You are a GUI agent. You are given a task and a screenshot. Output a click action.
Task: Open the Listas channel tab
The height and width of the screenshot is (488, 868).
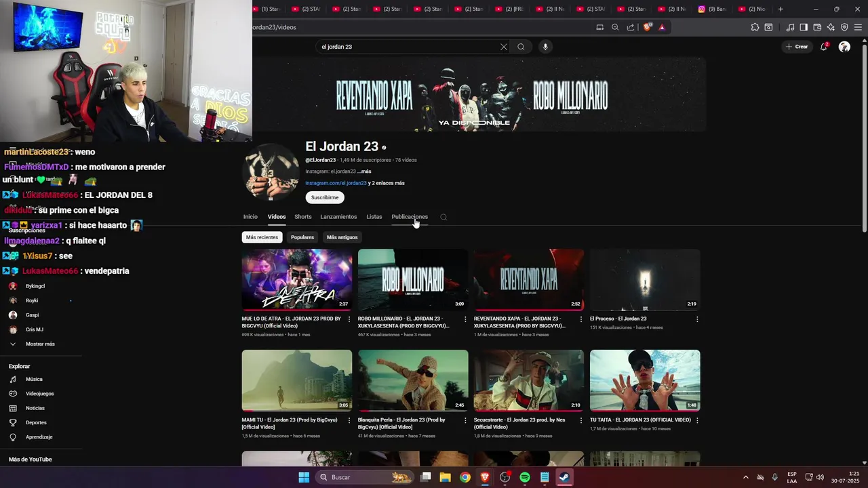coord(374,217)
